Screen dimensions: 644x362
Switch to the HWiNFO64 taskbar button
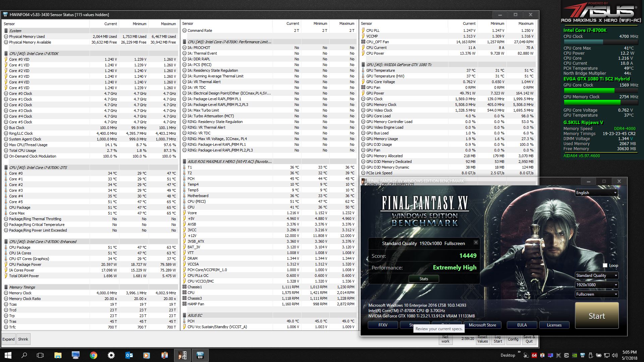(x=200, y=355)
